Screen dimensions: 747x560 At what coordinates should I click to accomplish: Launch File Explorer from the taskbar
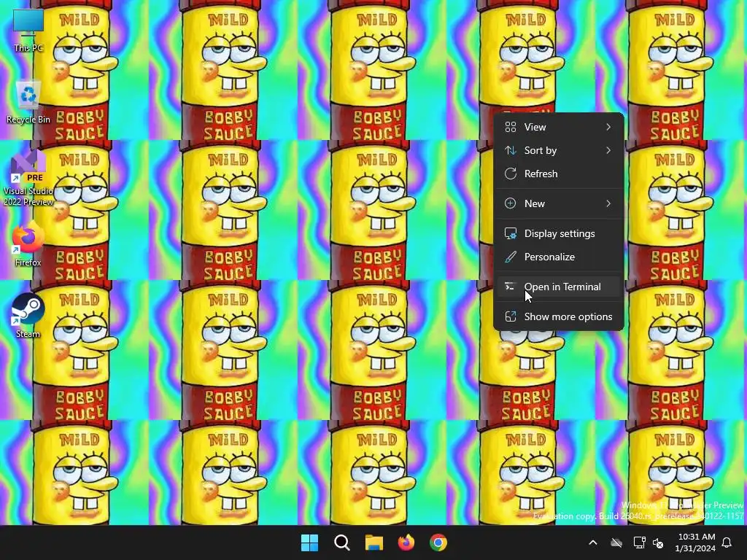pyautogui.click(x=374, y=542)
